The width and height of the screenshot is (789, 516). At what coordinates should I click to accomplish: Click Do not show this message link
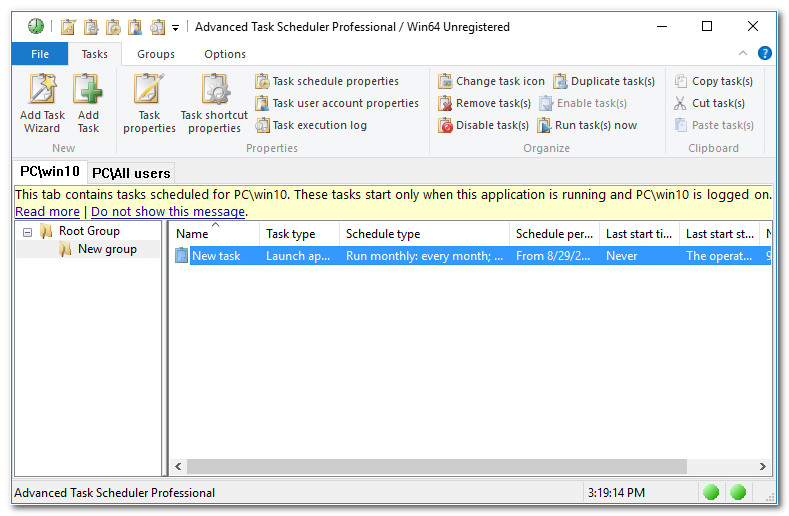tap(168, 212)
